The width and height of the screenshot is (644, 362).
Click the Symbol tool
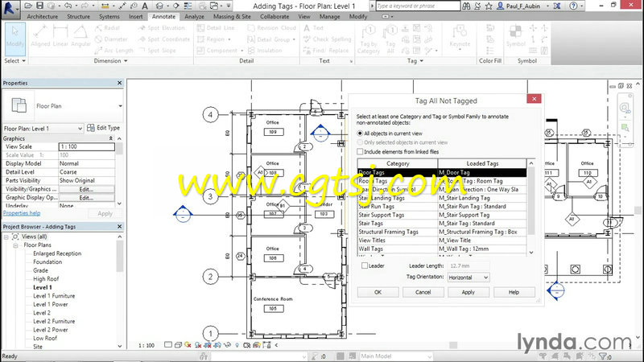point(515,36)
